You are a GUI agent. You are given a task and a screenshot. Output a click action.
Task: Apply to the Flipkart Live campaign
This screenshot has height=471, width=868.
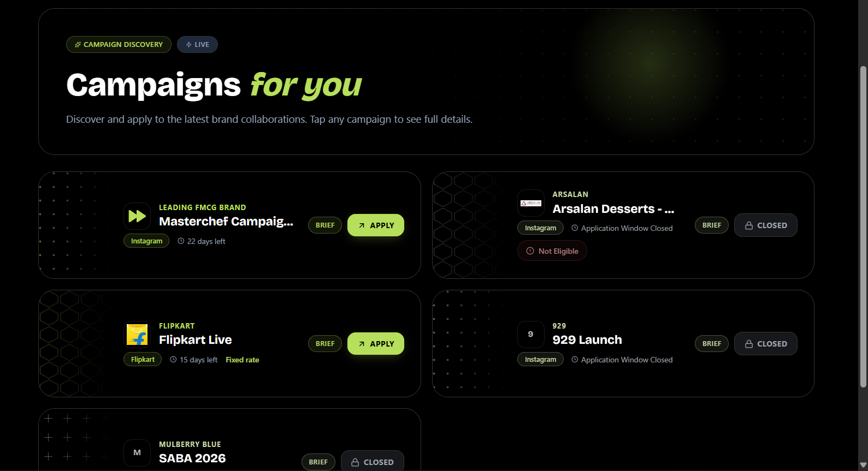click(x=376, y=344)
